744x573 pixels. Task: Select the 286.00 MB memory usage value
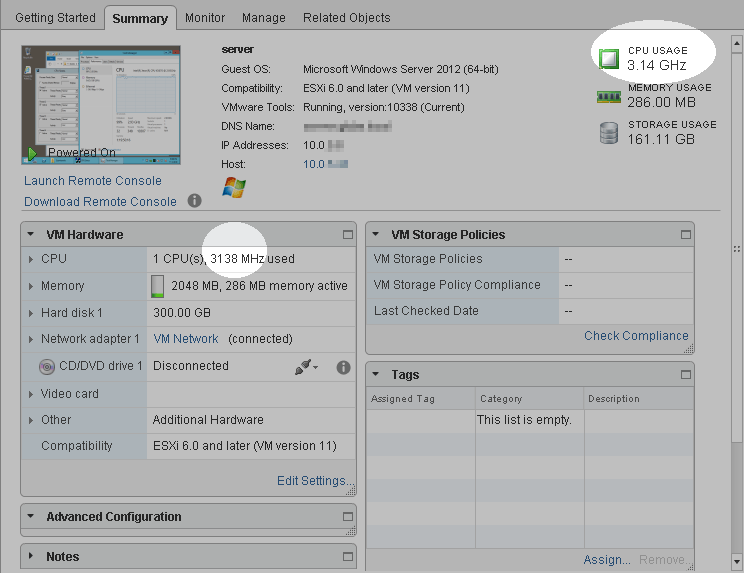coord(661,102)
